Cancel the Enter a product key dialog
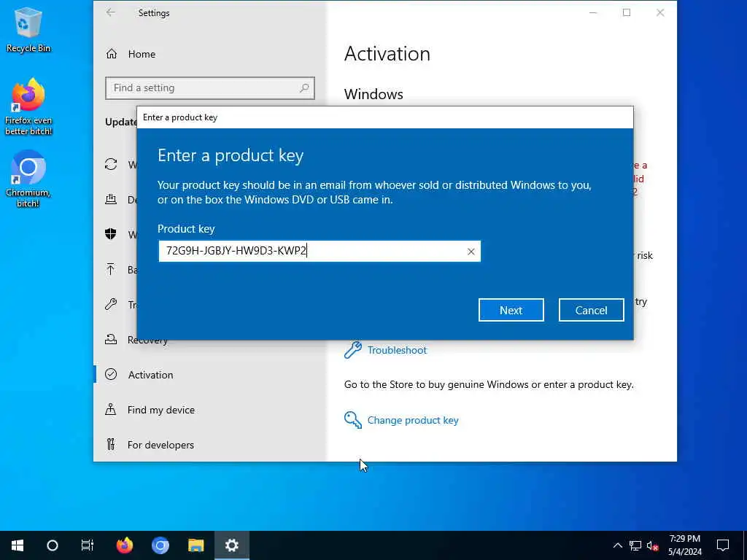 [x=591, y=310]
